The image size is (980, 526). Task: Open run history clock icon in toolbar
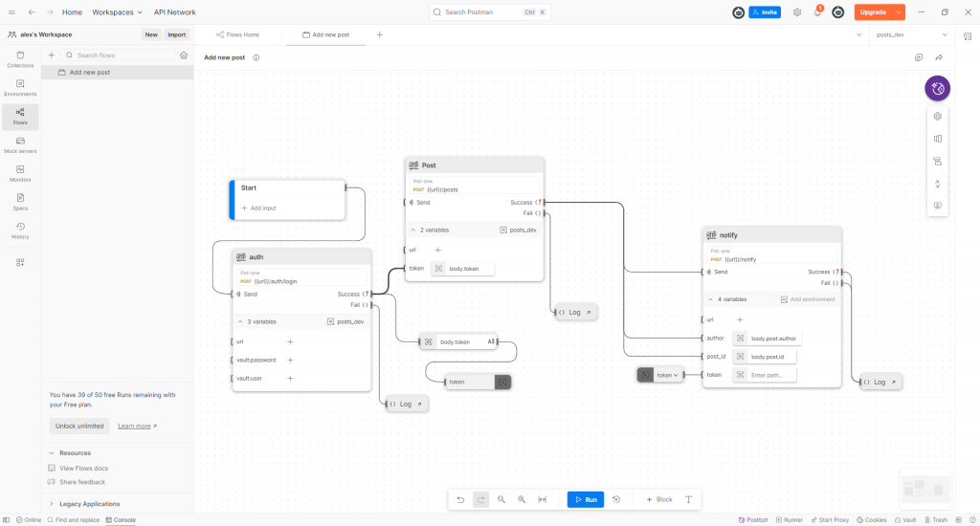point(616,499)
